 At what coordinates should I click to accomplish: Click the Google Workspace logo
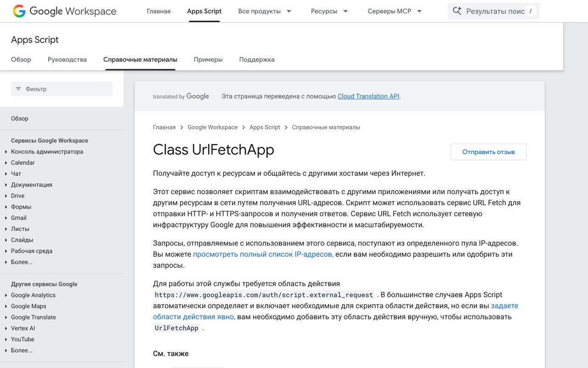click(x=64, y=11)
